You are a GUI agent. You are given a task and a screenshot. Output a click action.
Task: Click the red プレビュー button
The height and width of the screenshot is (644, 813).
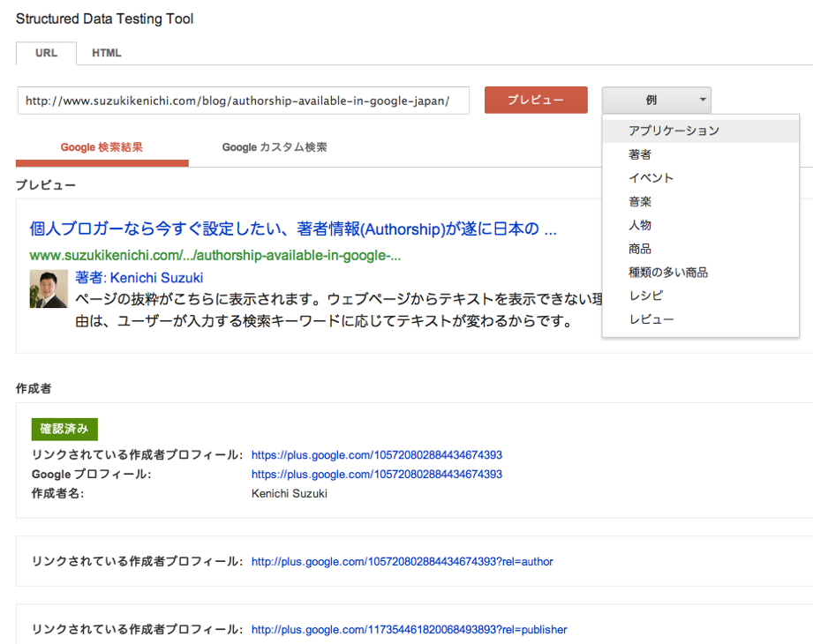coord(536,100)
